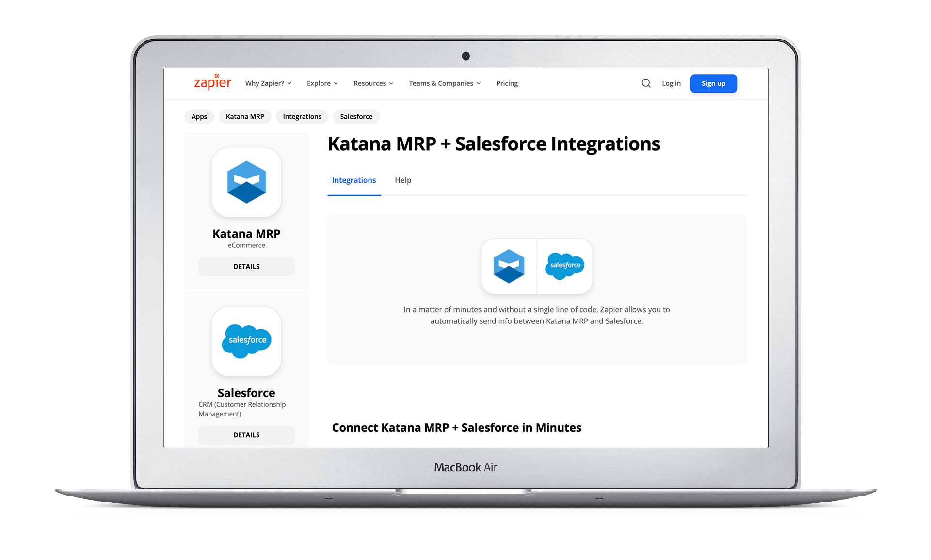Click the Katana MRP + Salesforce Integrations title
This screenshot has height=560, width=931.
(494, 144)
